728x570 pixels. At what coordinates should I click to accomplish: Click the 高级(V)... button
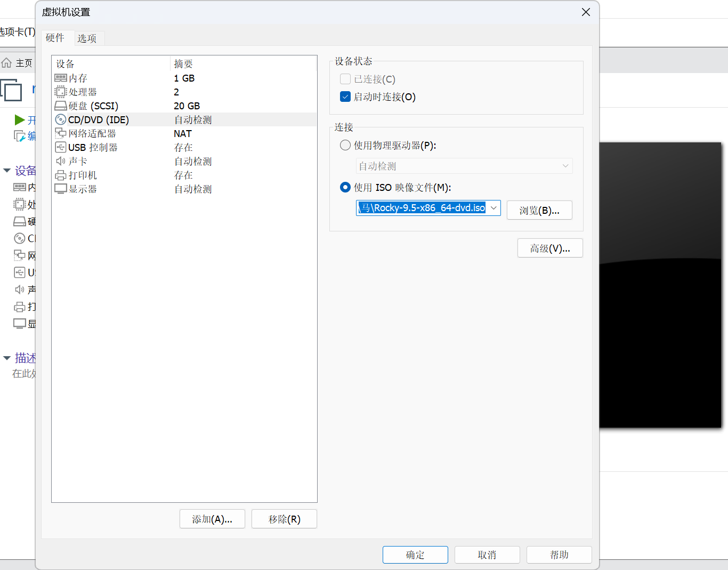point(550,248)
